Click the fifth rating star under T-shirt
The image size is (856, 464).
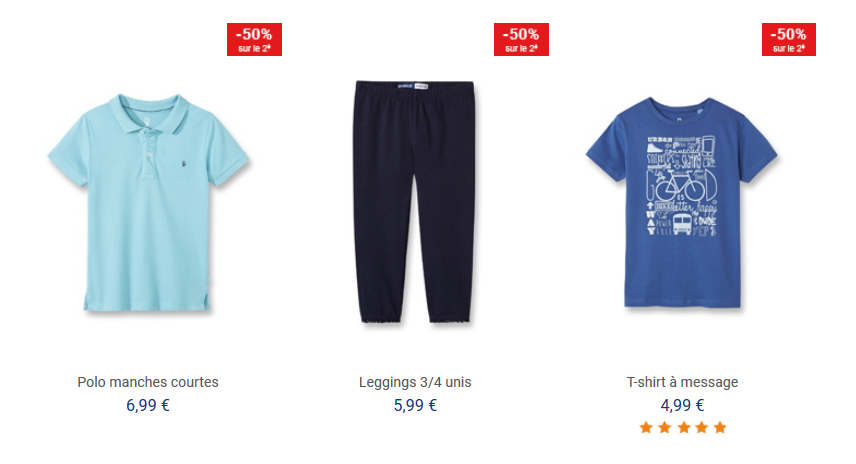point(720,427)
